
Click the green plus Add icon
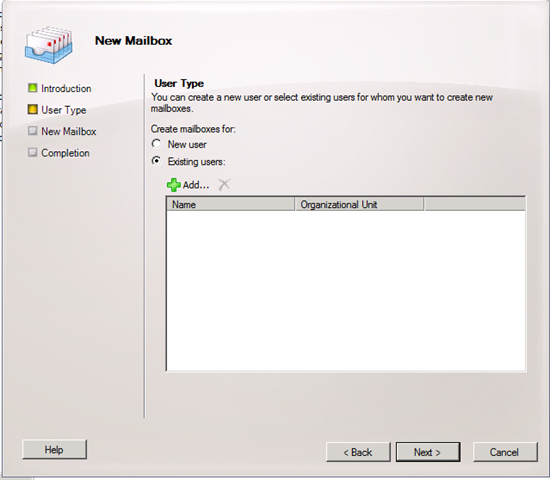tap(174, 185)
